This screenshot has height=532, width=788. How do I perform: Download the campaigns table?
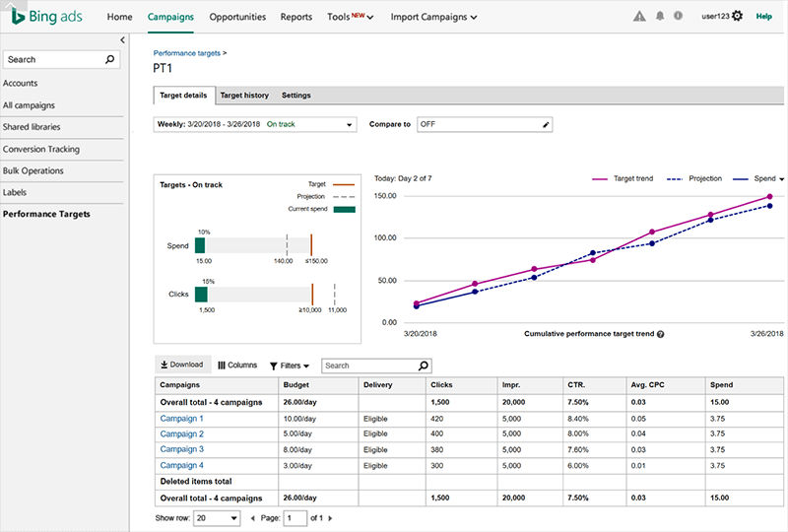[x=182, y=365]
